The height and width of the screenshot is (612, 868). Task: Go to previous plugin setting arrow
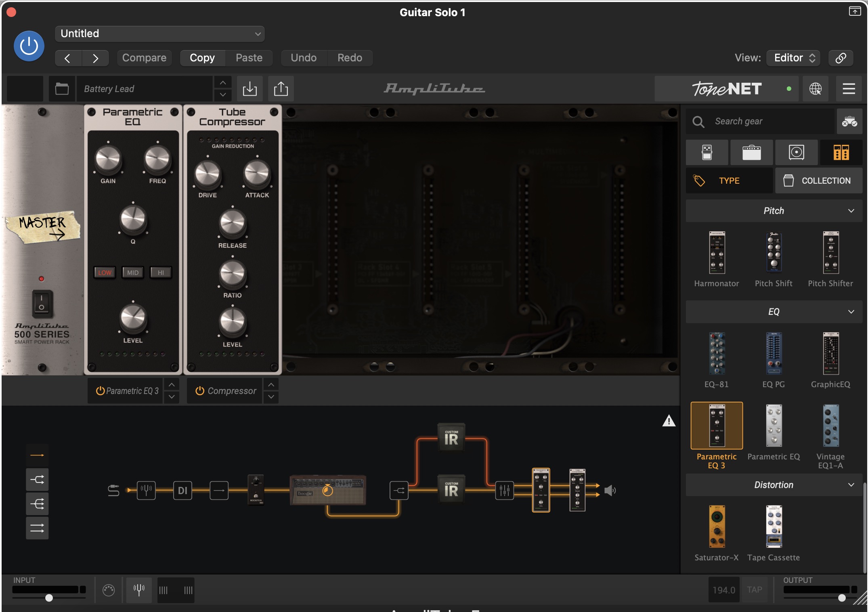click(68, 58)
